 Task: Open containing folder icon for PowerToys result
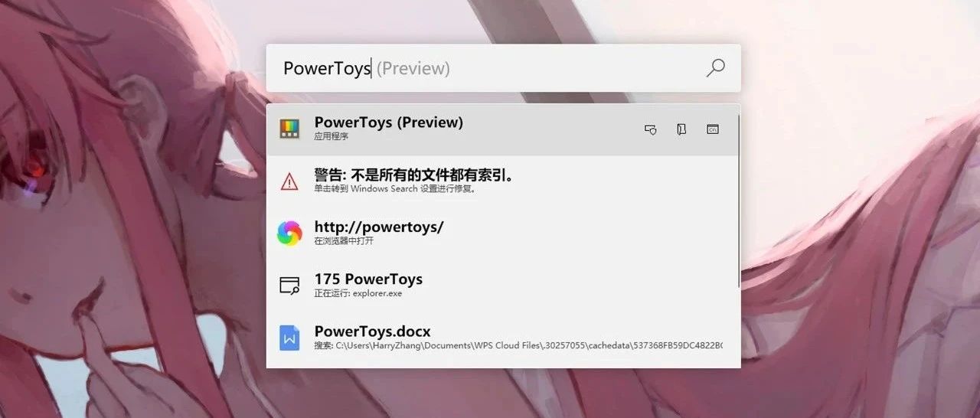coord(681,130)
